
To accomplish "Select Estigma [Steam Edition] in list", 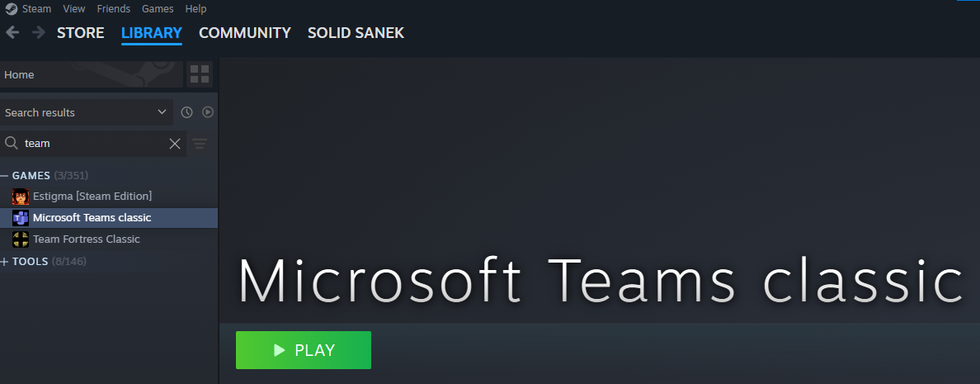I will 92,197.
